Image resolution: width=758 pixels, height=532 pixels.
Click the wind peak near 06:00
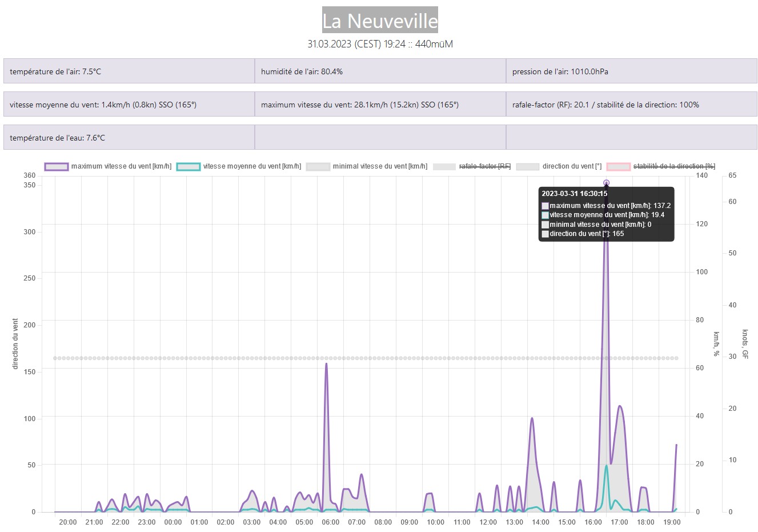coord(326,363)
